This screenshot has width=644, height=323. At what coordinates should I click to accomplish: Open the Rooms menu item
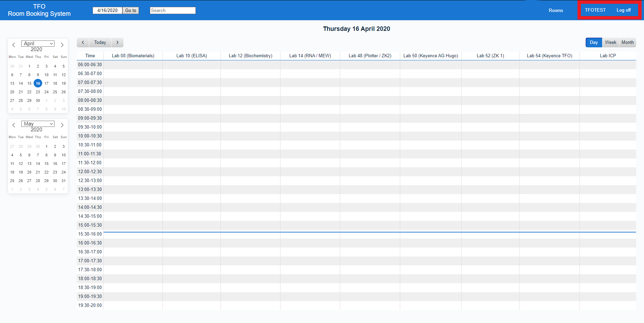pos(556,11)
